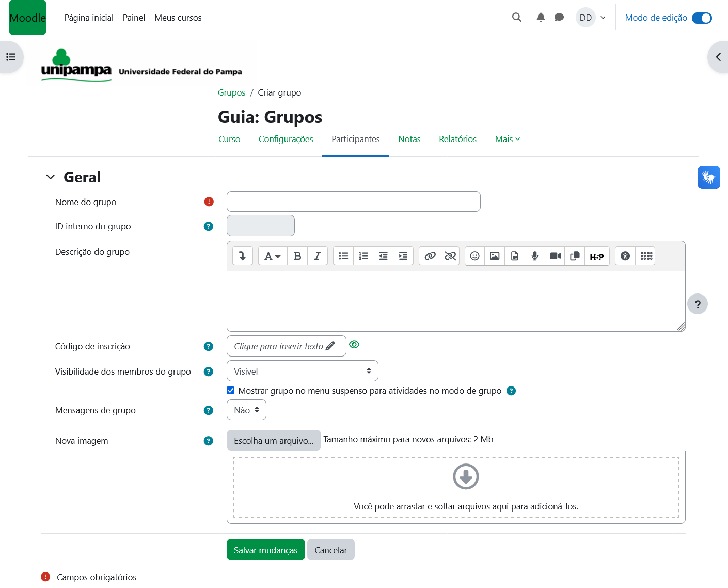Click the record video camera icon
The height and width of the screenshot is (588, 728).
tap(555, 256)
